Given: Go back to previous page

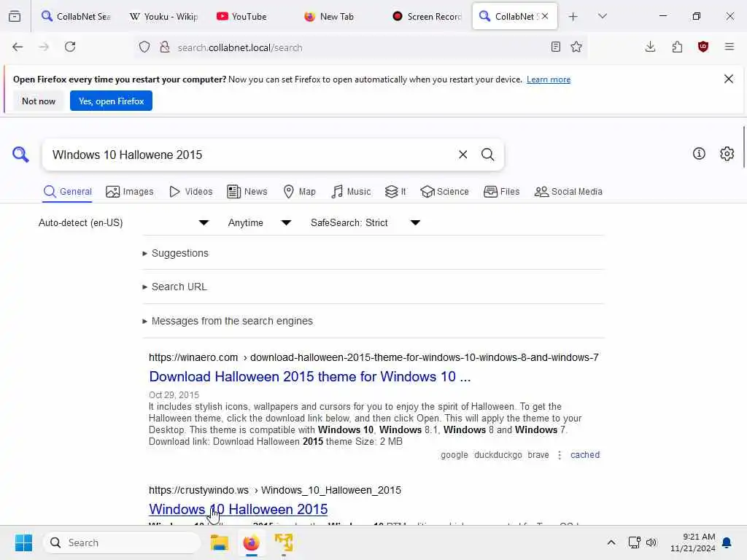Looking at the screenshot, I should coord(18,47).
